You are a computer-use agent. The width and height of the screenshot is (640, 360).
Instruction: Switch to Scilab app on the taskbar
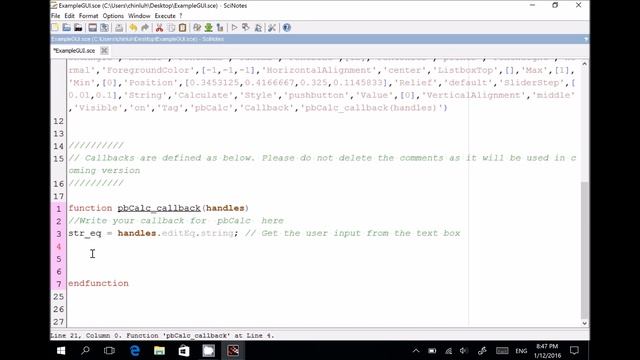click(233, 351)
